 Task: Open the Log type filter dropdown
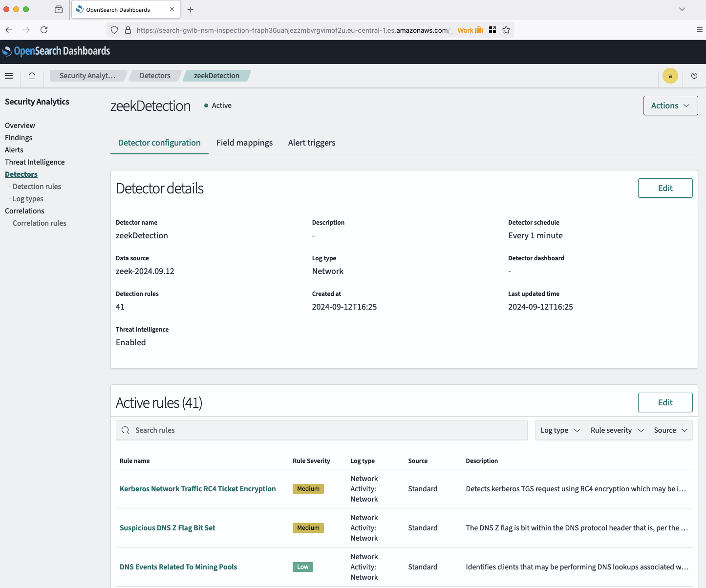coord(559,430)
